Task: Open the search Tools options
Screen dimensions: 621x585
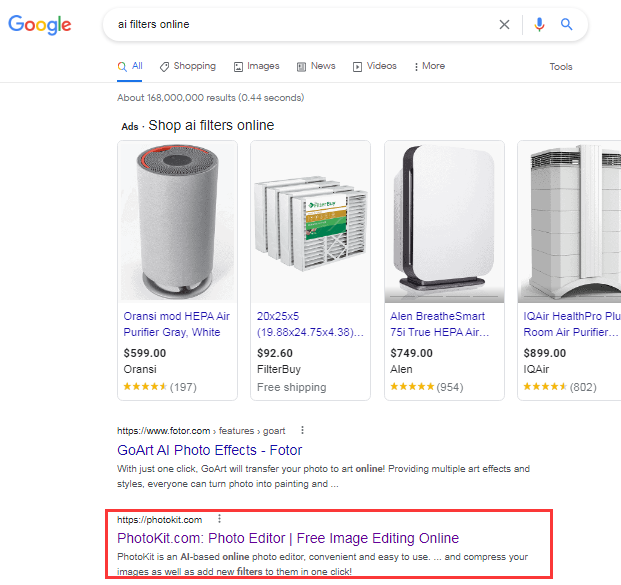Action: (x=561, y=67)
